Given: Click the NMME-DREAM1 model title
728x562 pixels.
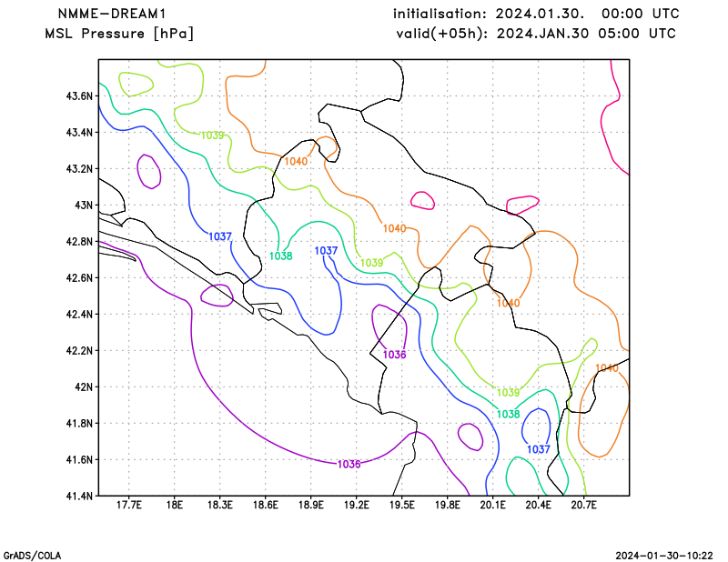Looking at the screenshot, I should [111, 14].
